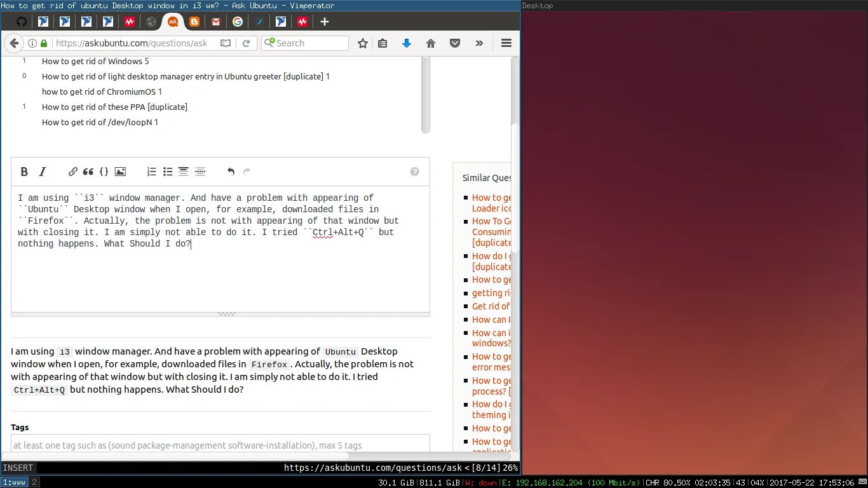This screenshot has height=488, width=868.
Task: Open 'How to get rid of /dev/loopN 1'
Action: coord(100,122)
